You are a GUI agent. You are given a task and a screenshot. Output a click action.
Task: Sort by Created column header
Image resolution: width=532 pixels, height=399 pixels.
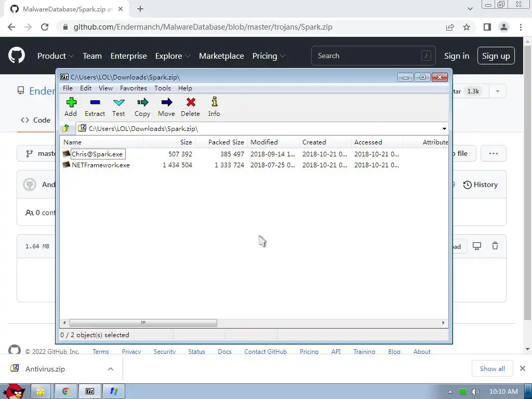[x=325, y=142]
